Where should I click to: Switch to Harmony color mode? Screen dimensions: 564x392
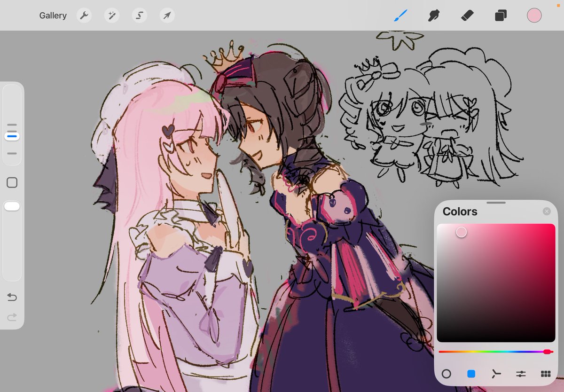tap(496, 374)
